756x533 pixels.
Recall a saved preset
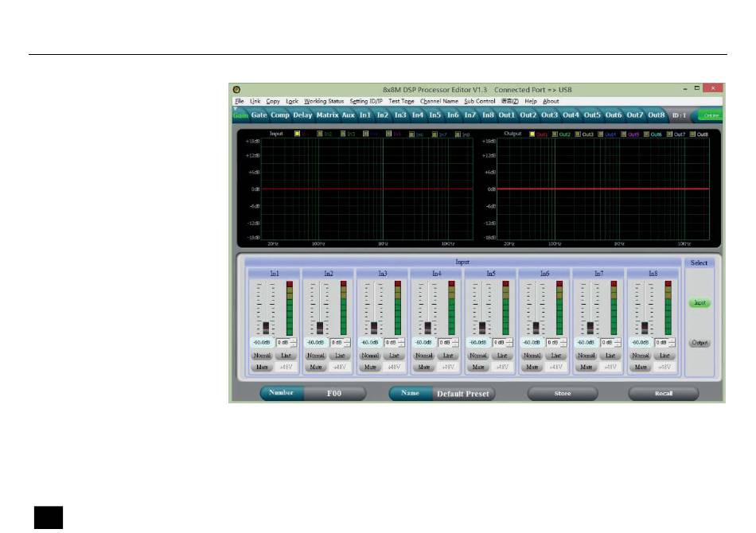coord(664,394)
